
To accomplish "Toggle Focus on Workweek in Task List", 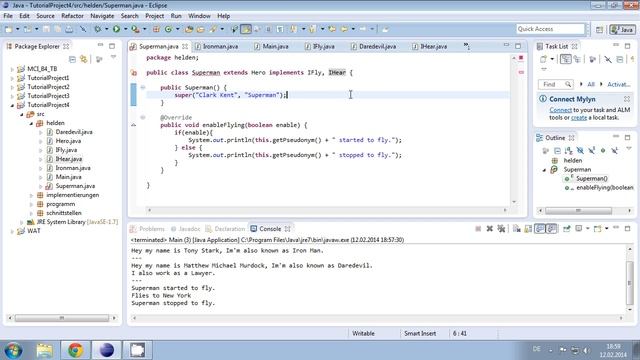I will [592, 59].
